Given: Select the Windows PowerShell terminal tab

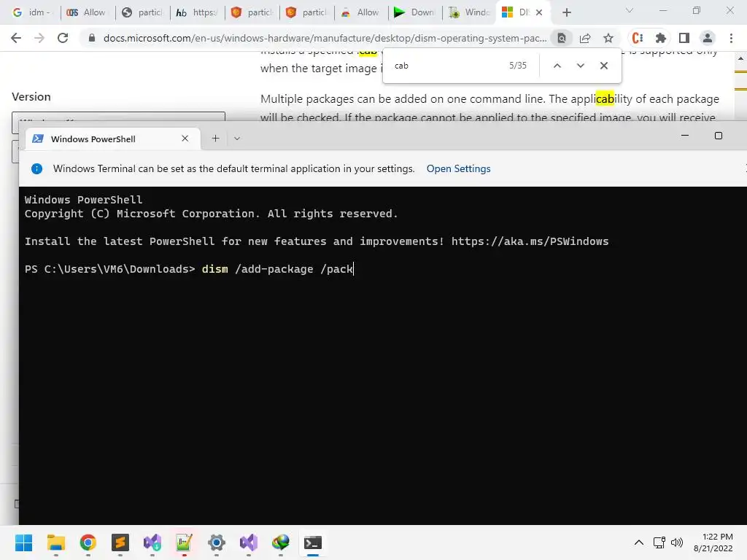Looking at the screenshot, I should click(x=112, y=139).
